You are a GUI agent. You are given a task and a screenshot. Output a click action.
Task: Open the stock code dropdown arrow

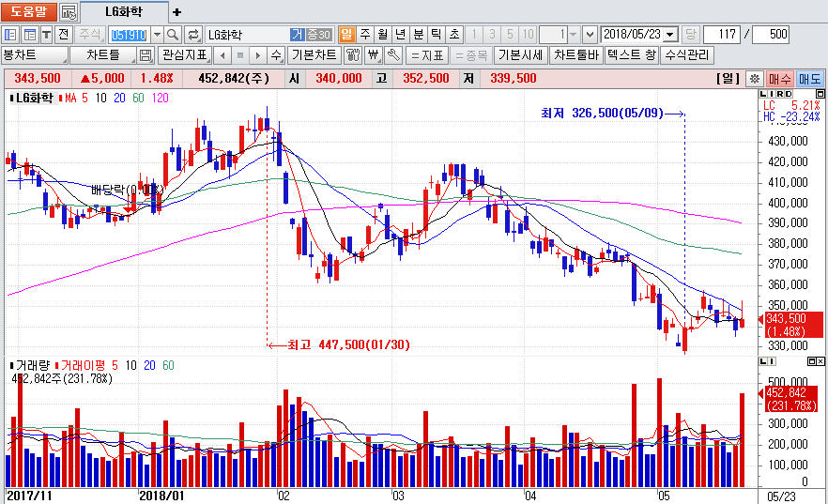[156, 34]
